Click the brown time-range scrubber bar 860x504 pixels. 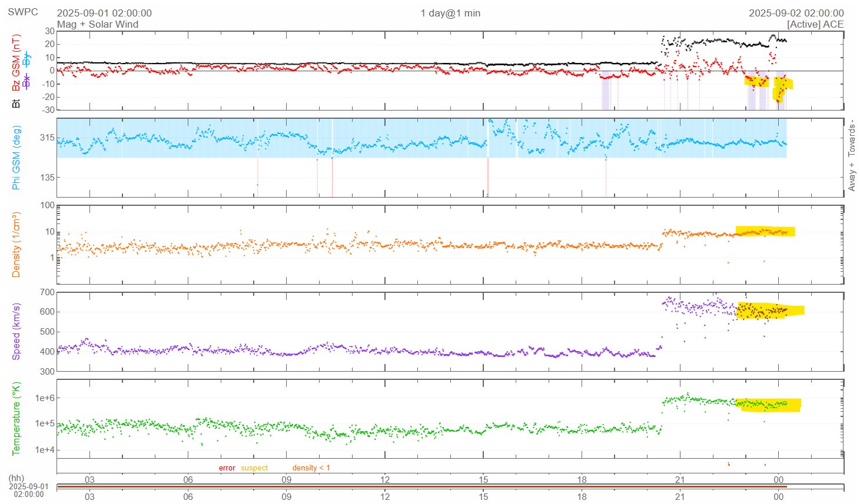point(421,487)
